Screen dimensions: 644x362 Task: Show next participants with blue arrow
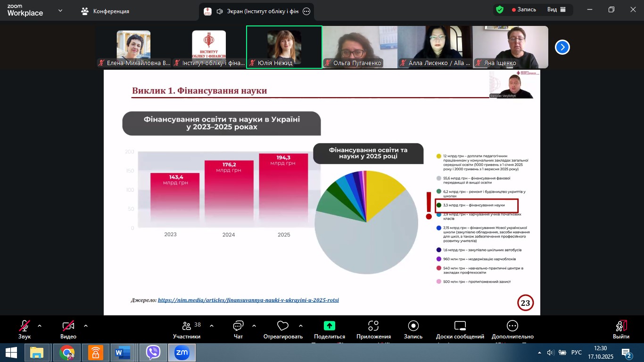point(562,47)
